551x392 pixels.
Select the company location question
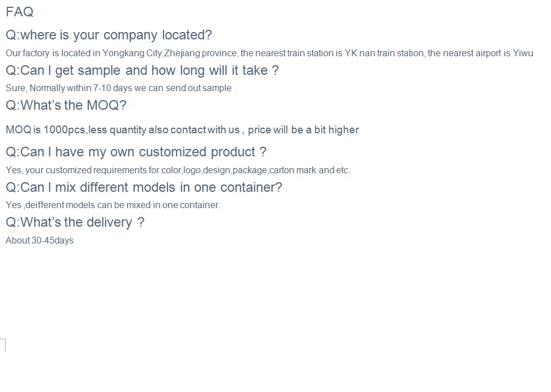point(109,35)
